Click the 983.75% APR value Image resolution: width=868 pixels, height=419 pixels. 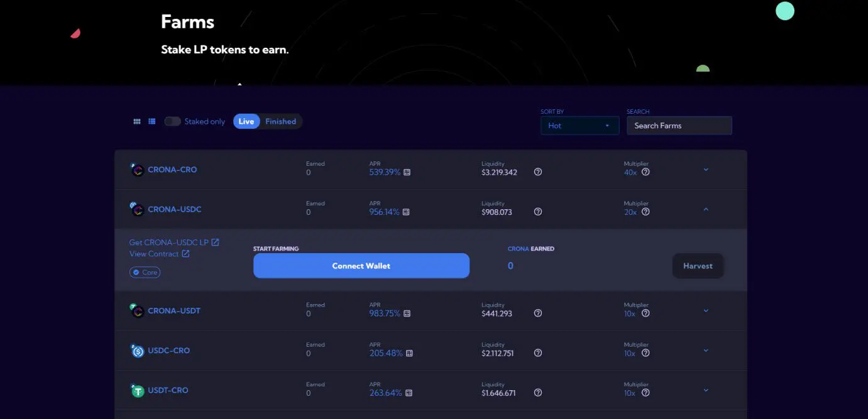385,313
